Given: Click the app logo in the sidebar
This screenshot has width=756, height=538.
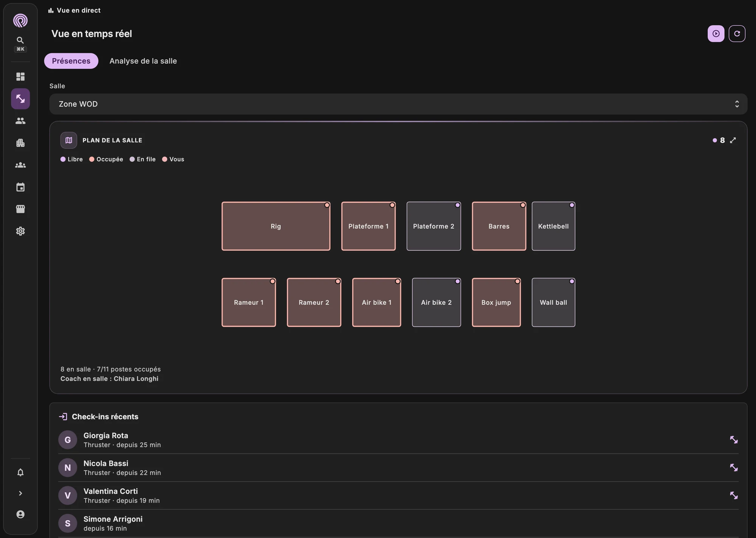Looking at the screenshot, I should point(20,20).
